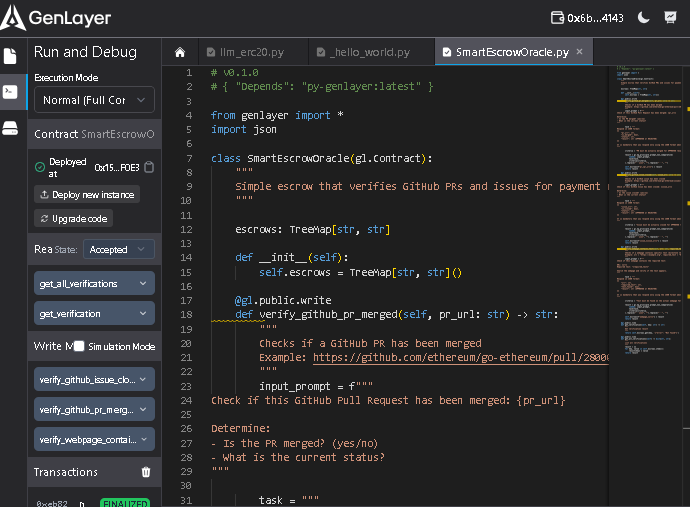This screenshot has height=507, width=690.
Task: Open the Validators sidebar icon
Action: 10,128
